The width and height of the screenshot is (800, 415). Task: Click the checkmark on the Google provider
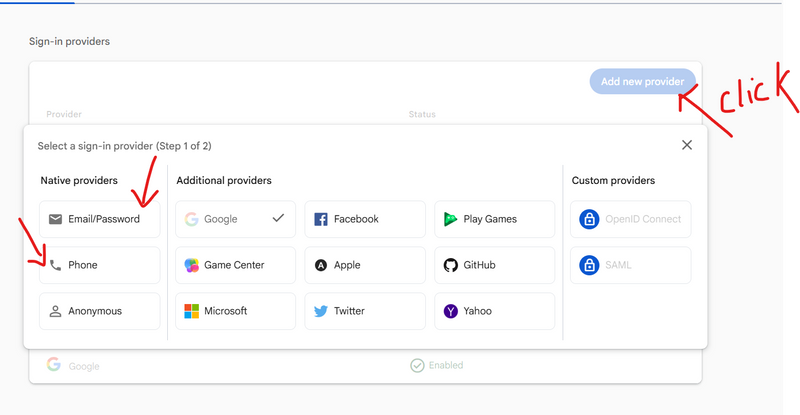277,218
